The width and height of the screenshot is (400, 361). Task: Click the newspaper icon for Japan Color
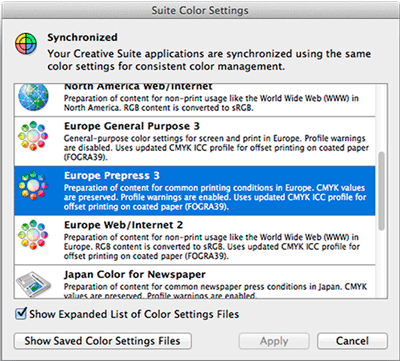[x=33, y=284]
